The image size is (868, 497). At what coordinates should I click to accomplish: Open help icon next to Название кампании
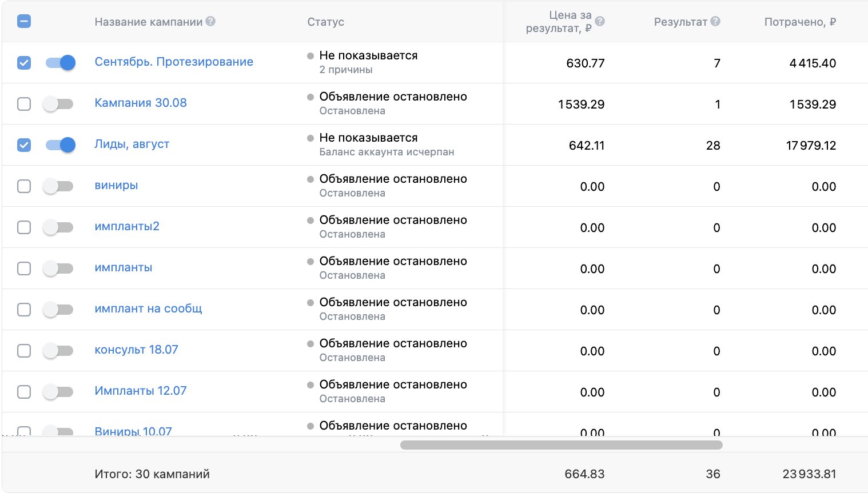click(210, 22)
